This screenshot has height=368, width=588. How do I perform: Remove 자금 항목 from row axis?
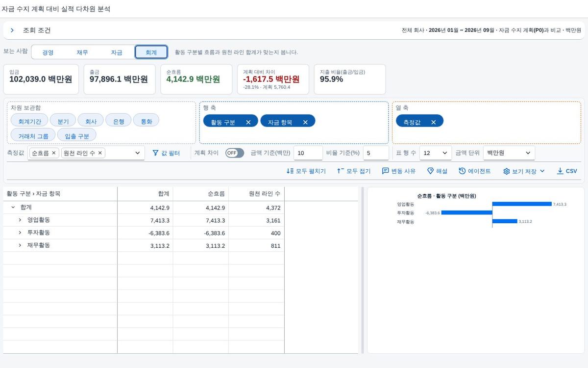(305, 122)
